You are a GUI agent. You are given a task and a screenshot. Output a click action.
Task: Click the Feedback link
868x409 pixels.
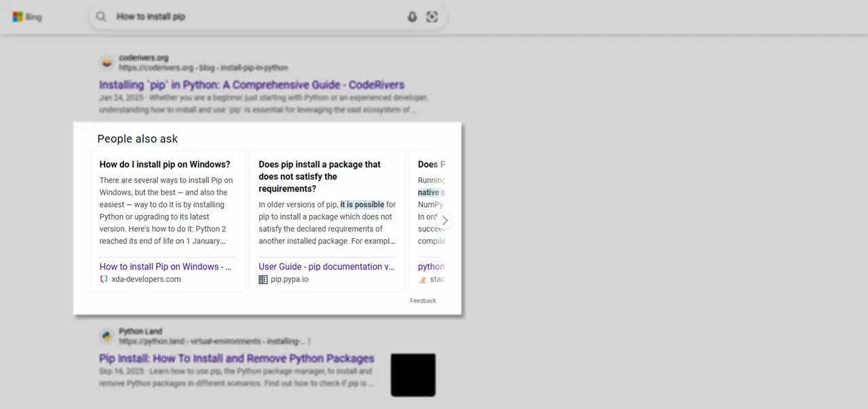tap(423, 300)
